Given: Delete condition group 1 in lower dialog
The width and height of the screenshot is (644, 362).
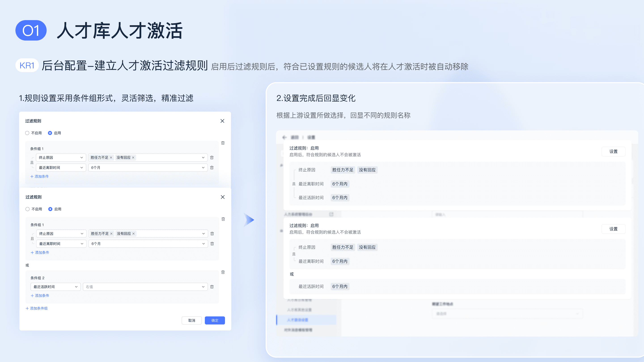Looking at the screenshot, I should (223, 219).
